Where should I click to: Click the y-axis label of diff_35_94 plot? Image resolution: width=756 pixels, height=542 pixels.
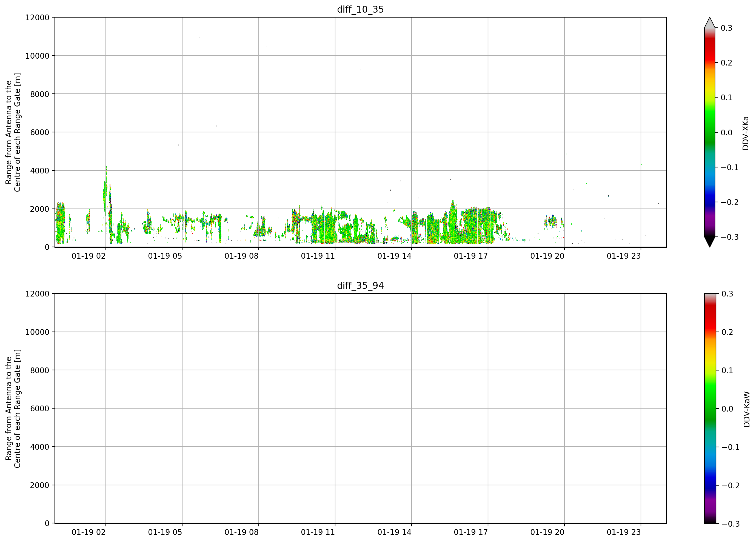pos(13,409)
